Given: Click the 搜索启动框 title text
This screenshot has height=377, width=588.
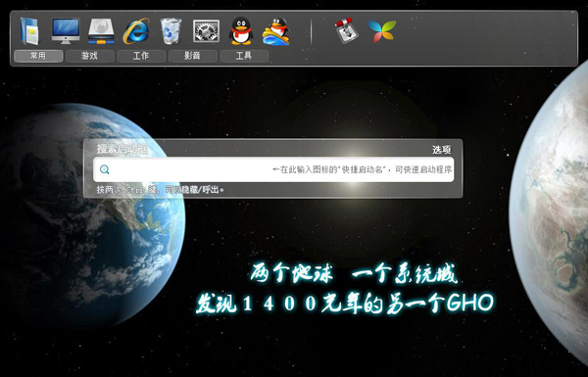Looking at the screenshot, I should [x=122, y=149].
